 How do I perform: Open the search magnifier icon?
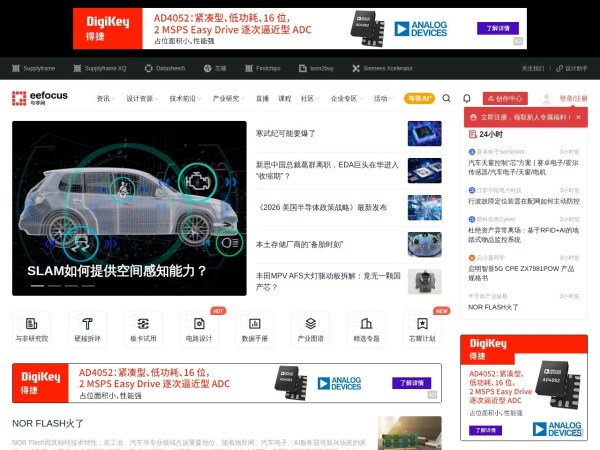[447, 98]
